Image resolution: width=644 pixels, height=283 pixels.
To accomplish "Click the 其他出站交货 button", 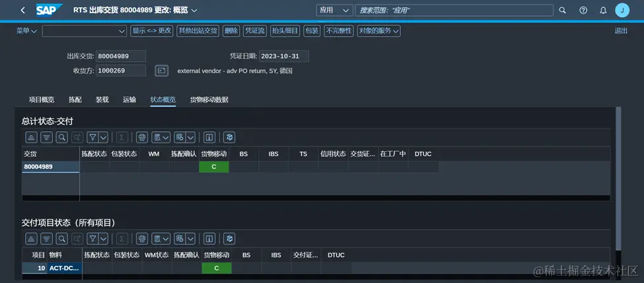I will (197, 31).
